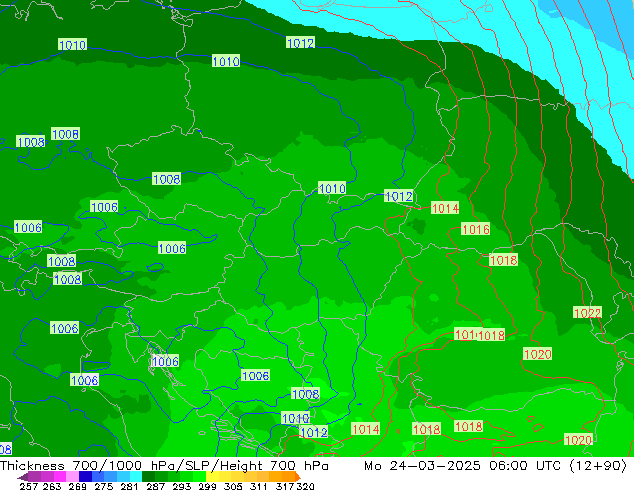Screen dimensions: 634x490
Task: Click the legend value 317
Action: point(285,486)
